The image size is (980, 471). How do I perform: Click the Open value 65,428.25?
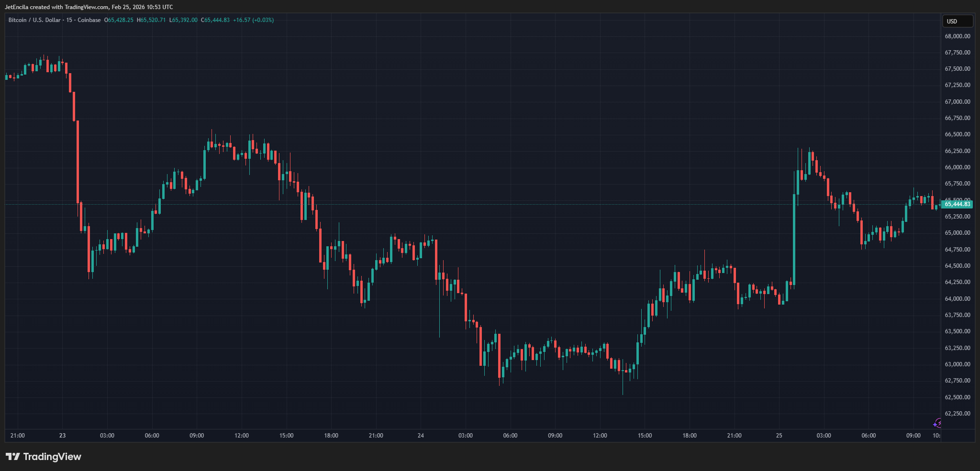point(120,20)
